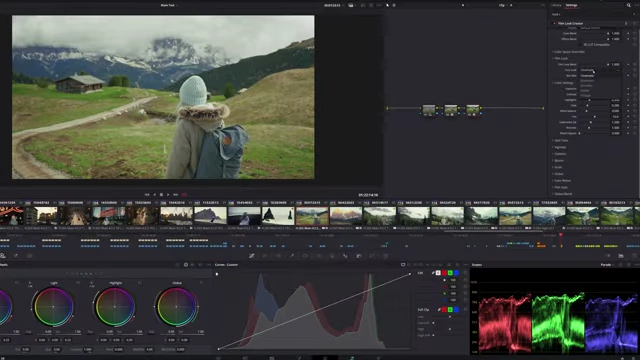Click the viewer timecode 01:22:14:16
Image resolution: width=640 pixels, height=360 pixels.
tap(368, 195)
